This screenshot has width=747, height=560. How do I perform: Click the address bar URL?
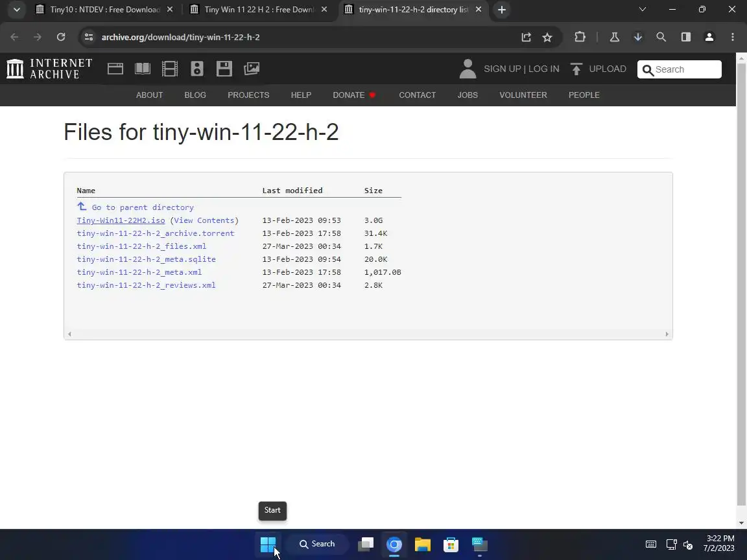pos(180,37)
